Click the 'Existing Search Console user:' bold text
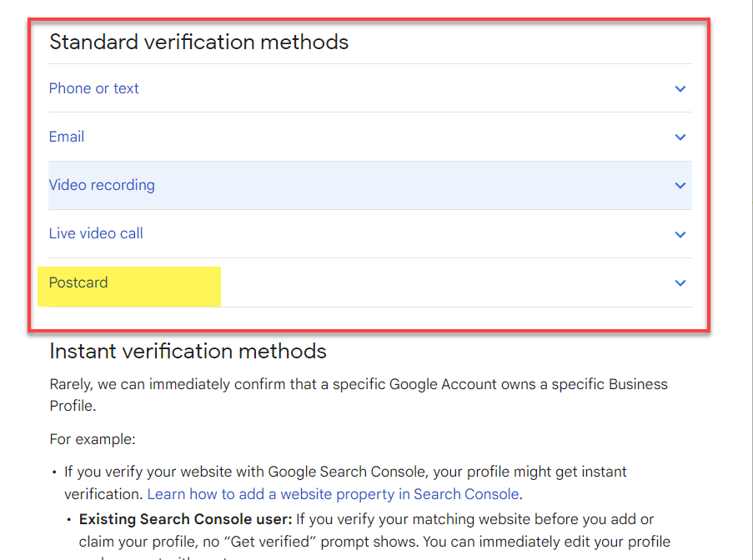The width and height of the screenshot is (753, 560). pyautogui.click(x=185, y=519)
